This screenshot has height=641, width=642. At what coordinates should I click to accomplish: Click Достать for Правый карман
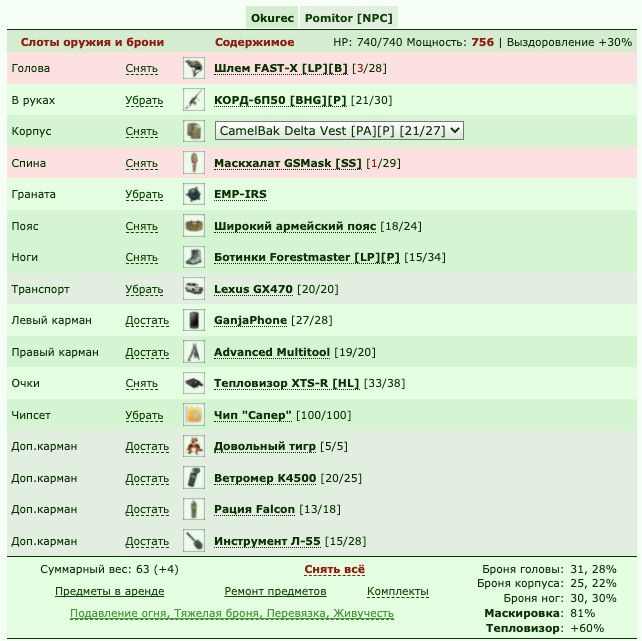coord(147,353)
